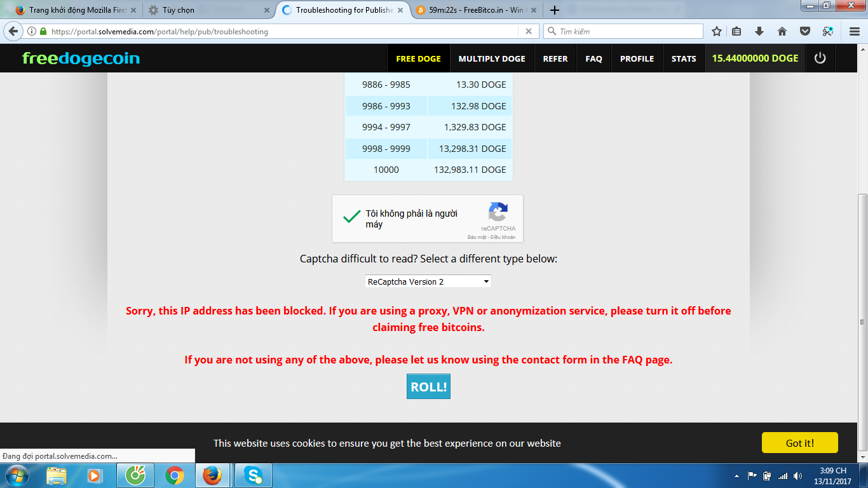Image resolution: width=868 pixels, height=488 pixels.
Task: Go to the REFER page
Action: tap(555, 58)
